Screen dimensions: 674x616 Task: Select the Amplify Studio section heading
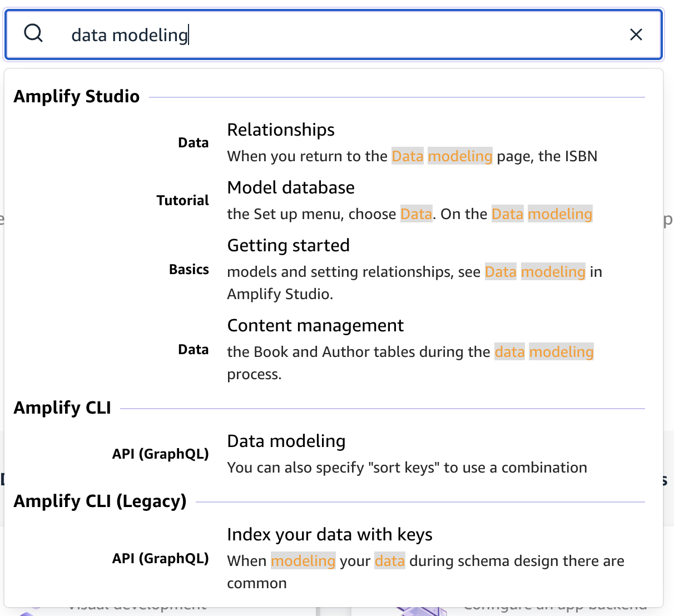[x=77, y=96]
